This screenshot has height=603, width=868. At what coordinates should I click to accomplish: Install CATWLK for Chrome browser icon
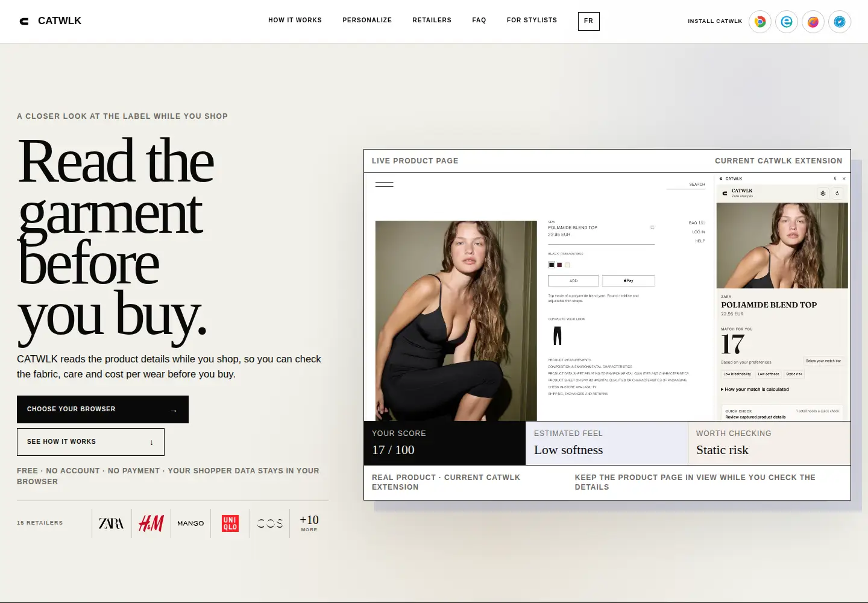pos(760,22)
